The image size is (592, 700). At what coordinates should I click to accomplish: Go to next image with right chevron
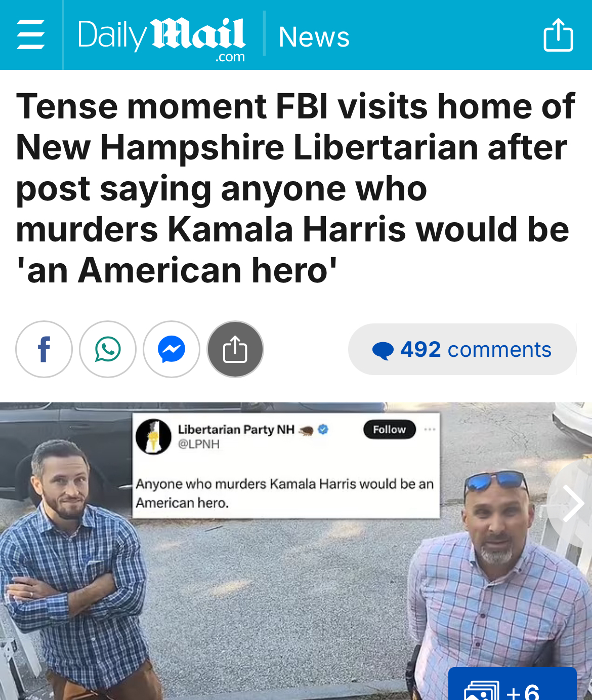(x=573, y=503)
